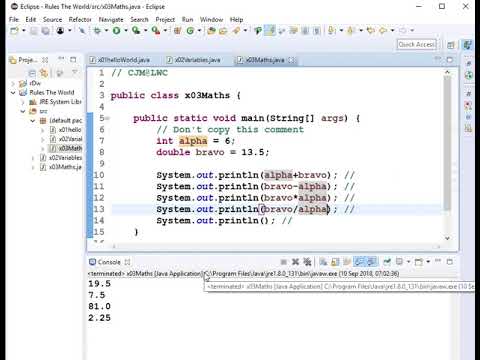Viewport: 480px width, 360px height.
Task: Click the Save toolbar icon
Action: pyautogui.click(x=34, y=31)
